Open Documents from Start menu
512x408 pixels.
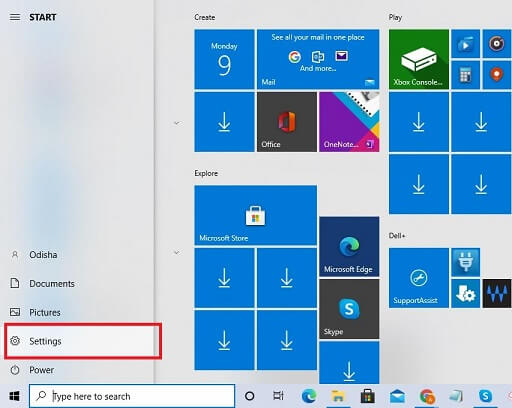point(78,283)
